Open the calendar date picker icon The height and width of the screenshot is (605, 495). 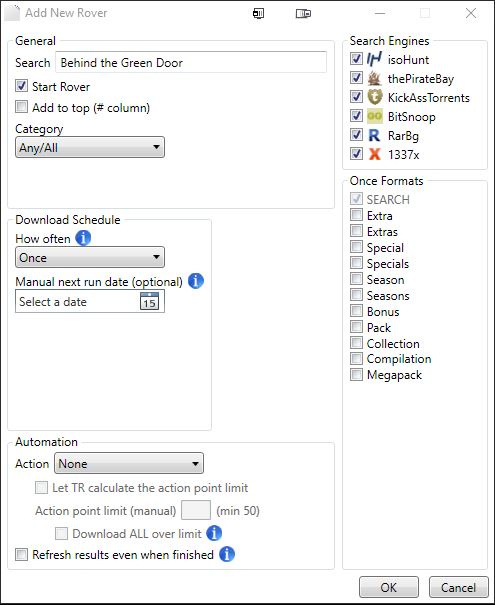coord(149,301)
